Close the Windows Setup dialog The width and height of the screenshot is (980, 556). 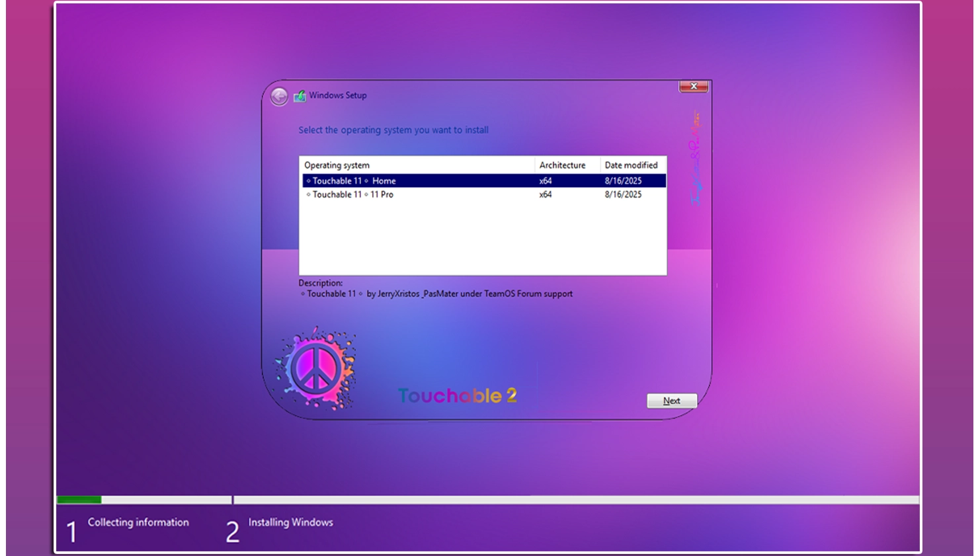[x=693, y=87]
